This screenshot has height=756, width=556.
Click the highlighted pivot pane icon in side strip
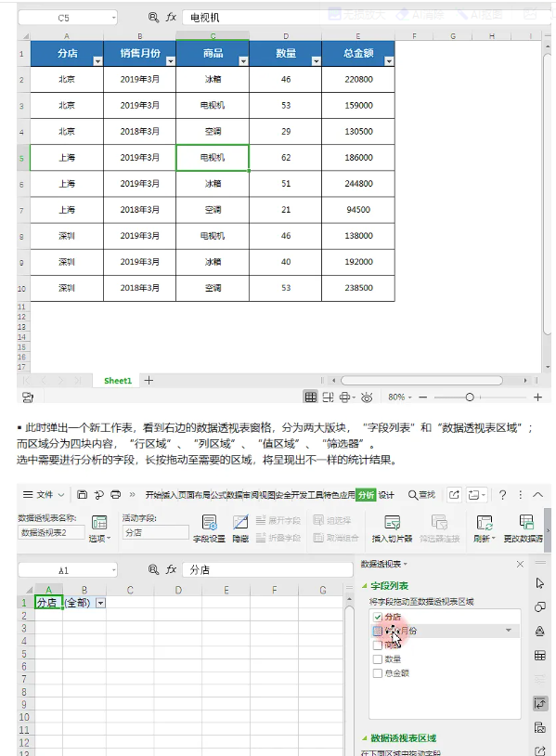[x=540, y=703]
